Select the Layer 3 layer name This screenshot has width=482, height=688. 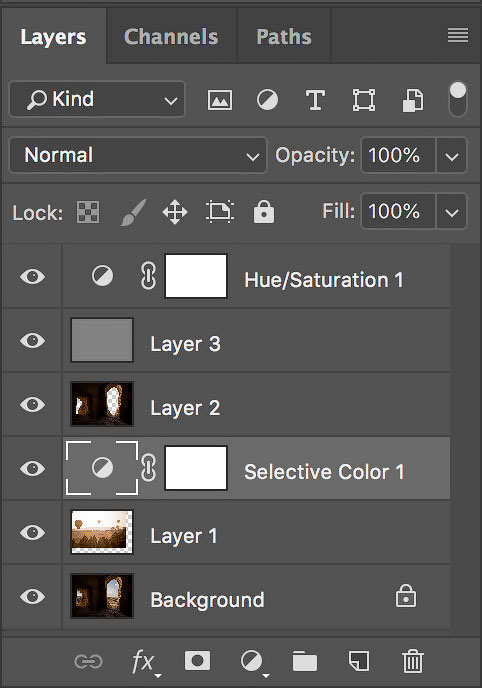(x=185, y=344)
